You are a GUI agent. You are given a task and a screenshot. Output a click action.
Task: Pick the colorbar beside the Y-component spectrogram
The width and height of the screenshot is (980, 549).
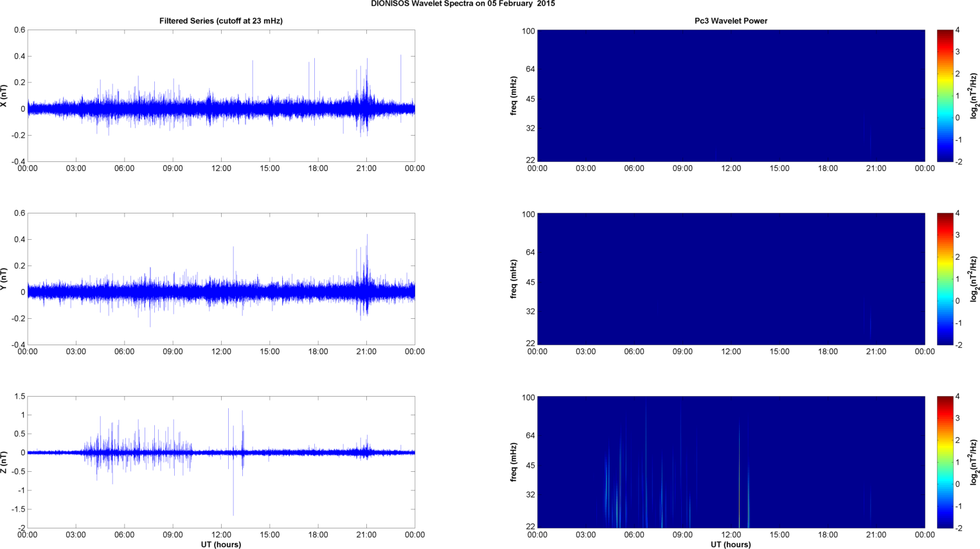[945, 279]
